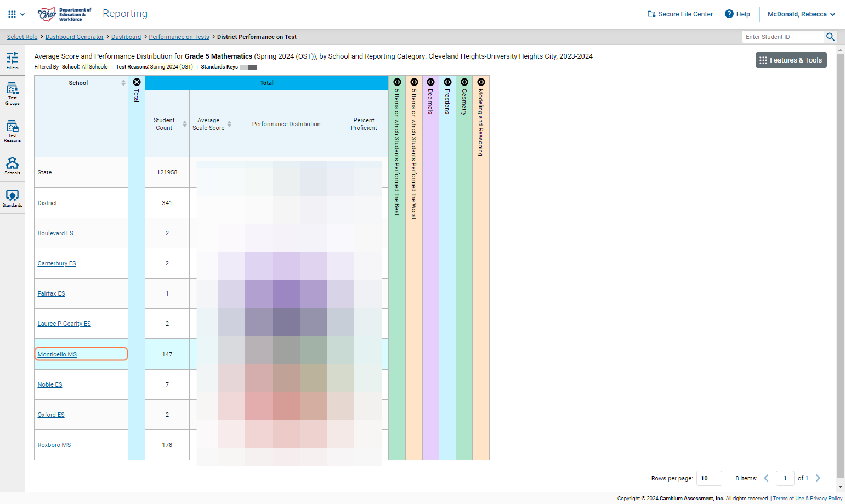Open the Canterbury ES school link
The width and height of the screenshot is (845, 504).
[57, 263]
